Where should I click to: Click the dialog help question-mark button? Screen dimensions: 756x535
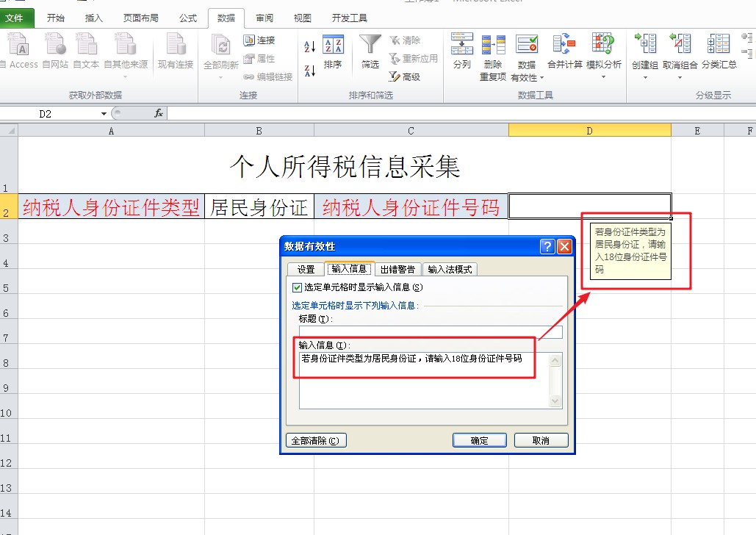[x=547, y=246]
